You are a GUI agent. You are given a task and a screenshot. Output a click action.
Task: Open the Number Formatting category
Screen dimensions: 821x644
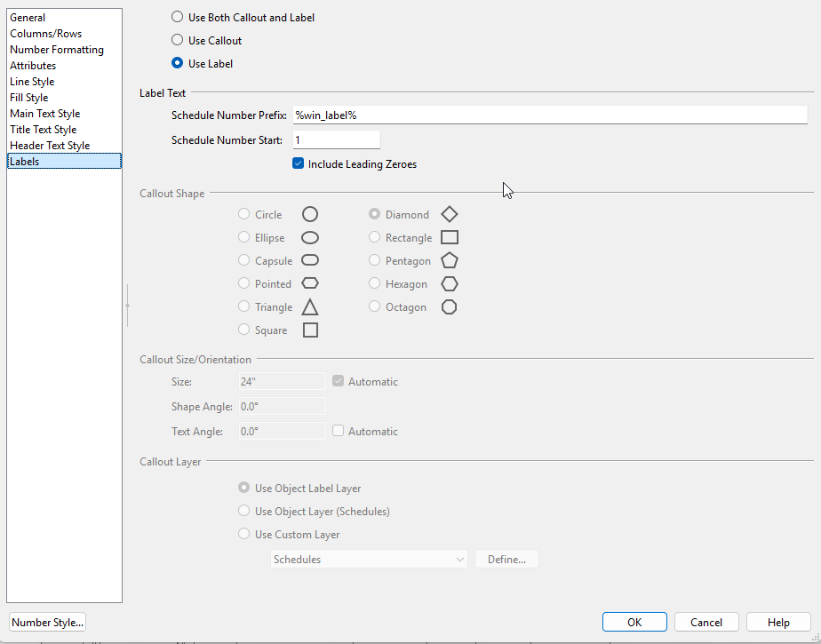(x=57, y=50)
